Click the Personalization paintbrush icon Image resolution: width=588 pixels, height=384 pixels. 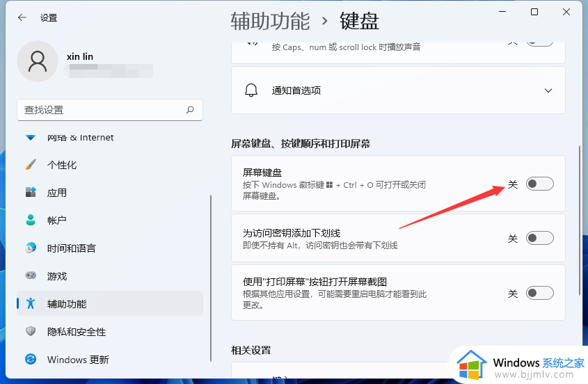pos(31,165)
